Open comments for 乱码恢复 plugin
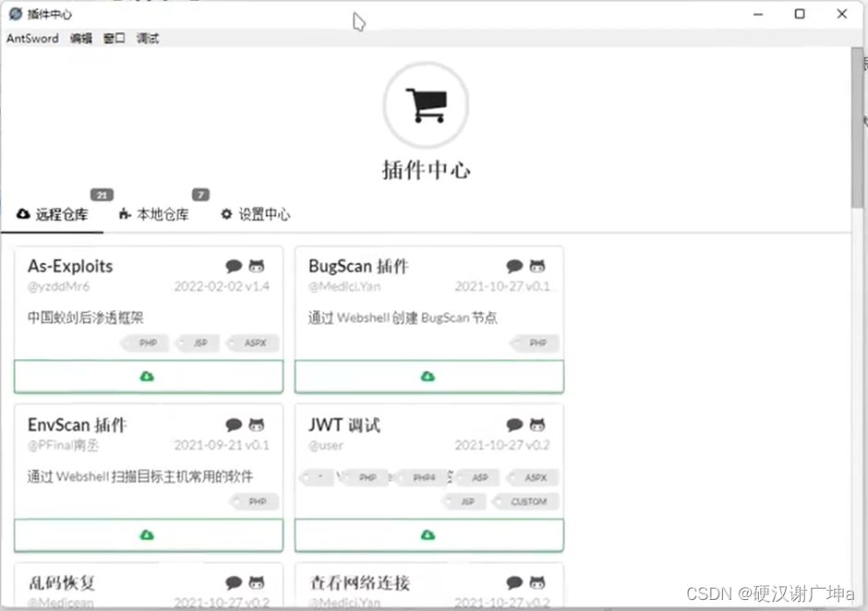 (x=234, y=582)
